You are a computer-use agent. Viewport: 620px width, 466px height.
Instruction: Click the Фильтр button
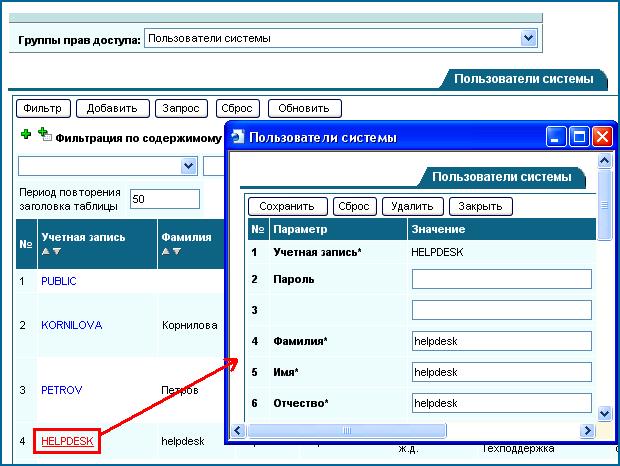tap(43, 108)
